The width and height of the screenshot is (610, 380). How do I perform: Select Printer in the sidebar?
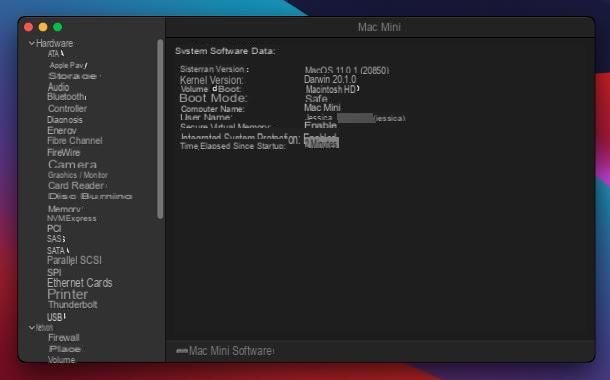68,294
